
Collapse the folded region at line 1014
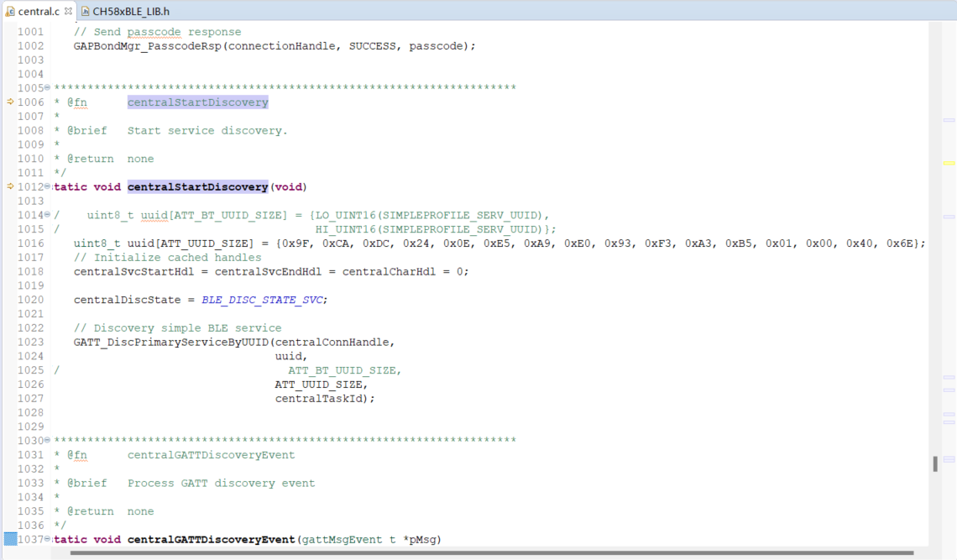point(47,215)
